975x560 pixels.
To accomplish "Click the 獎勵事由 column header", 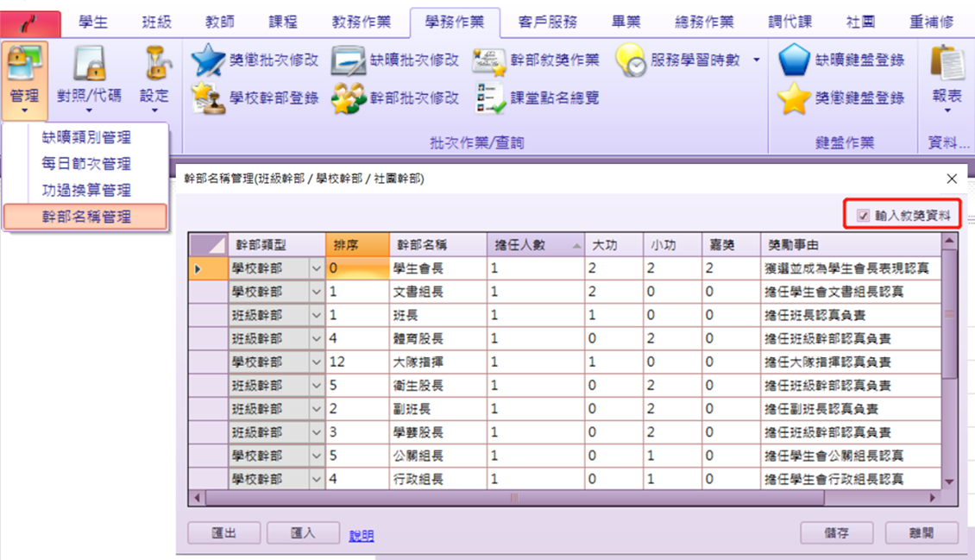I will pos(851,245).
